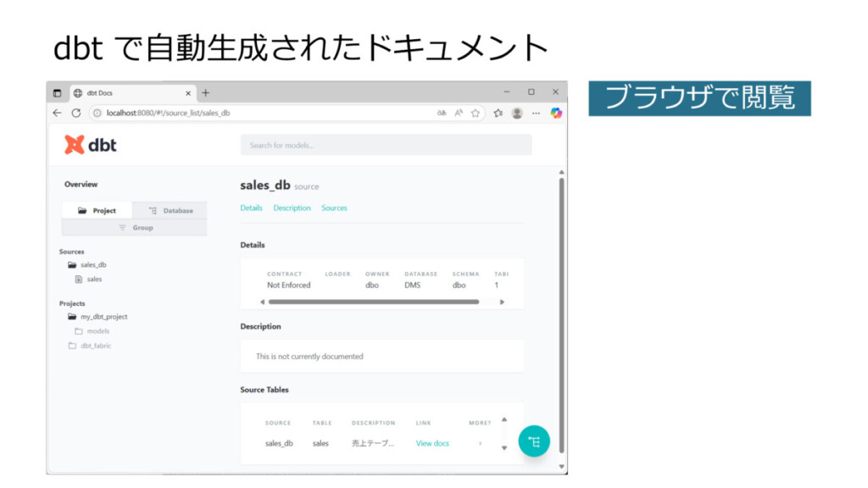Viewport: 868px width, 488px height.
Task: Click right arrow of Details scrollbar
Action: point(502,302)
